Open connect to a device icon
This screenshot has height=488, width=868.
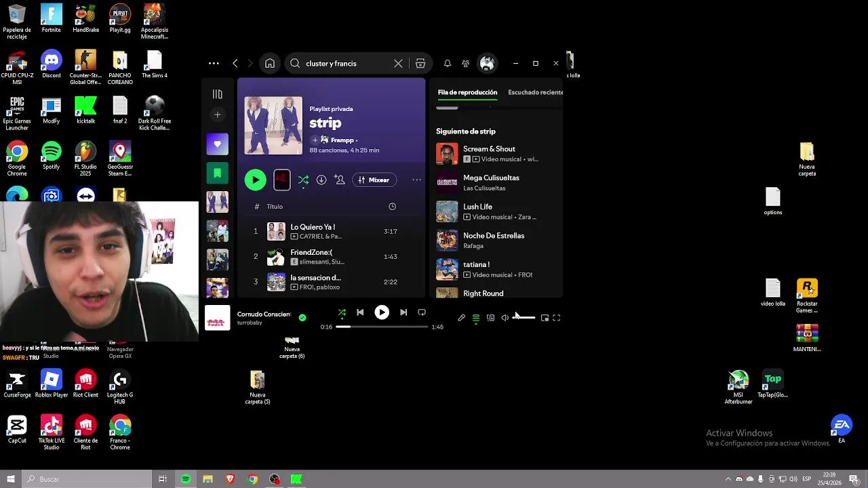(491, 318)
